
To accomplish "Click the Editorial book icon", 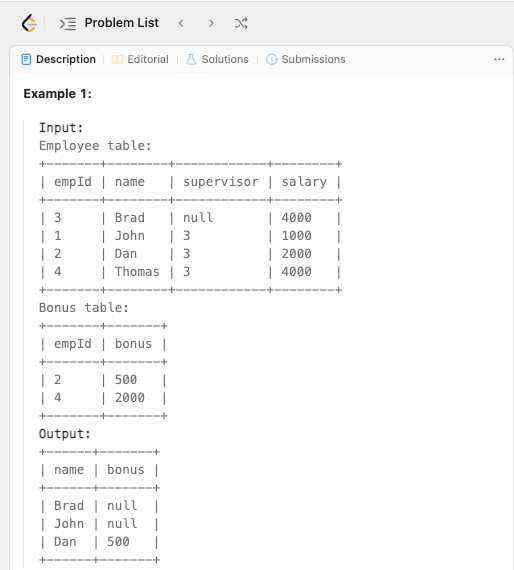I will pos(117,60).
